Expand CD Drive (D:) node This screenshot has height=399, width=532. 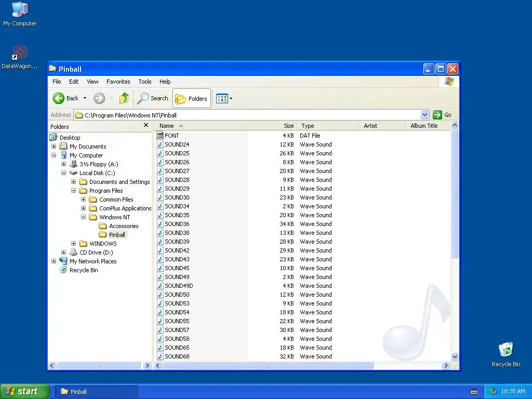pos(63,252)
